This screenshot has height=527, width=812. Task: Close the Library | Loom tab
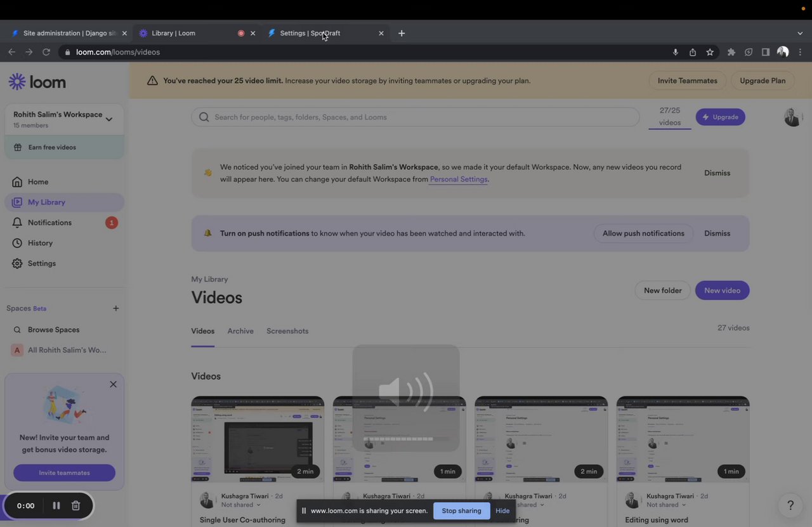pos(252,33)
